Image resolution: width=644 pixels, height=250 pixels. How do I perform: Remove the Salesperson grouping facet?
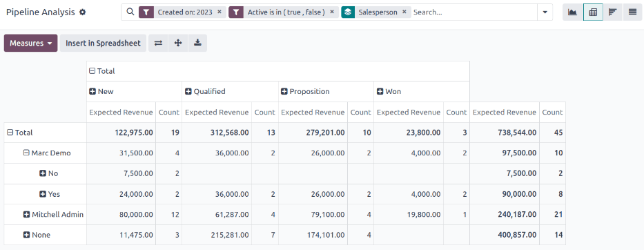pyautogui.click(x=404, y=12)
